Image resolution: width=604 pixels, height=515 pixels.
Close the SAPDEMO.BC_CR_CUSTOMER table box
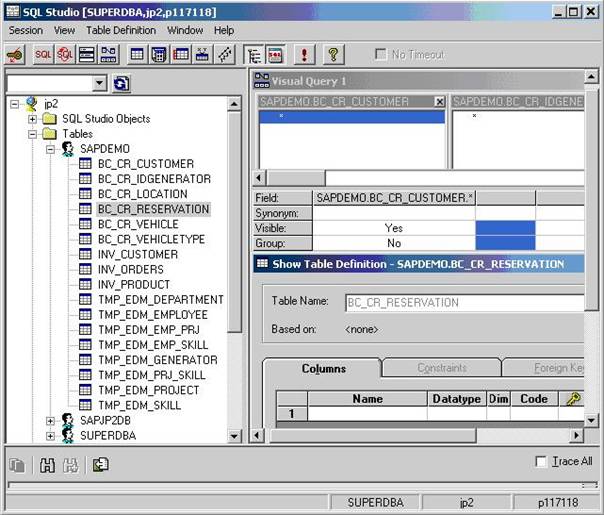click(439, 102)
